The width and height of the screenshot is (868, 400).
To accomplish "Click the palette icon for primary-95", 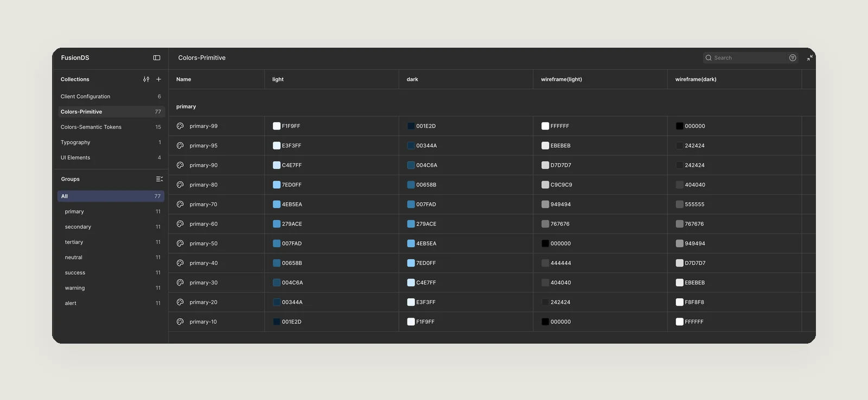I will tap(180, 146).
